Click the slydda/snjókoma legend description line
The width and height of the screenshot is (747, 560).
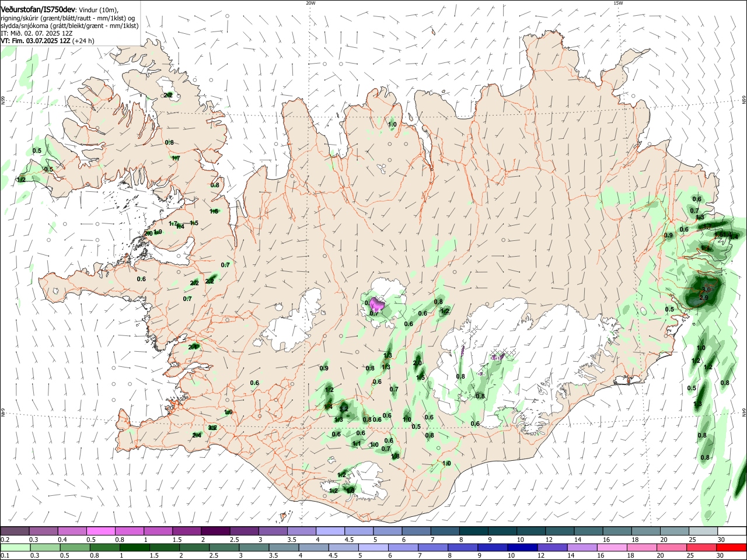(x=69, y=26)
